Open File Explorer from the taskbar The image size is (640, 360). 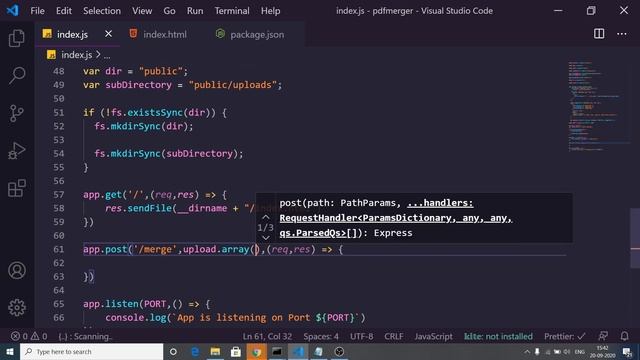(x=215, y=351)
